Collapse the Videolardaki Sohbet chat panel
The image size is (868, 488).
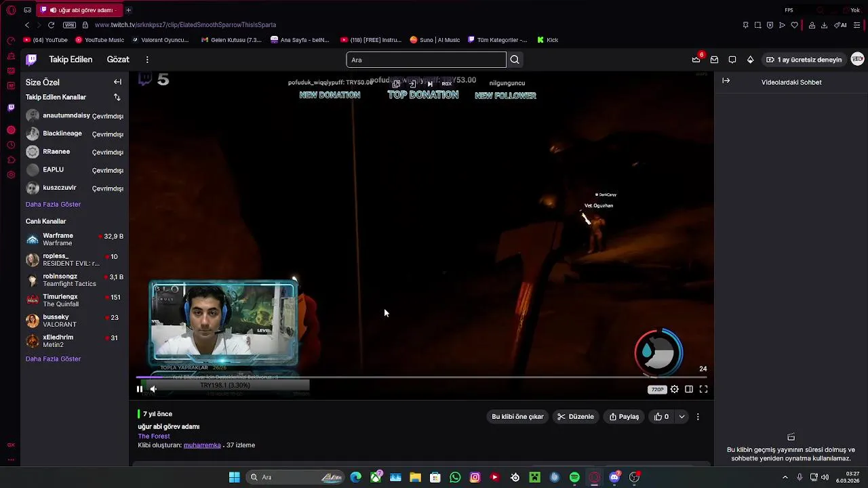726,81
